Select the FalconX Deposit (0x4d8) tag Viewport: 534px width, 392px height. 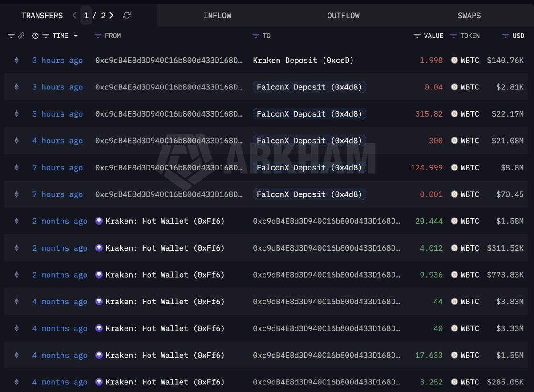(x=309, y=87)
